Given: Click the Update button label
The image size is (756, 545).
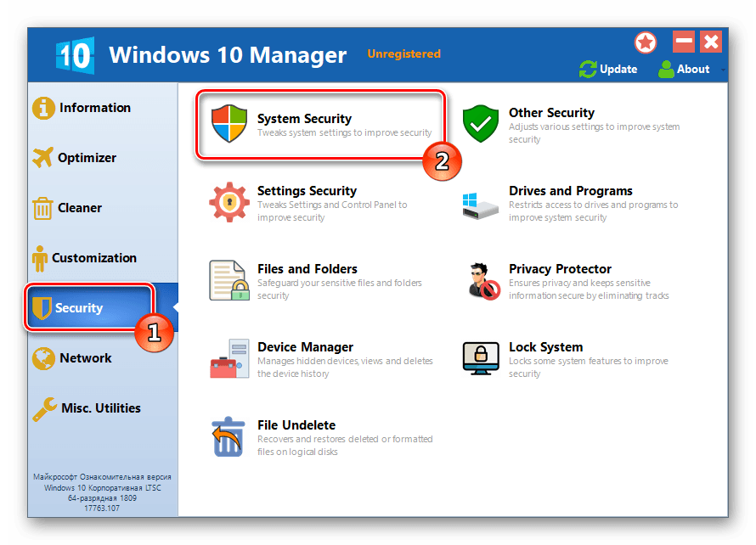Looking at the screenshot, I should (618, 70).
